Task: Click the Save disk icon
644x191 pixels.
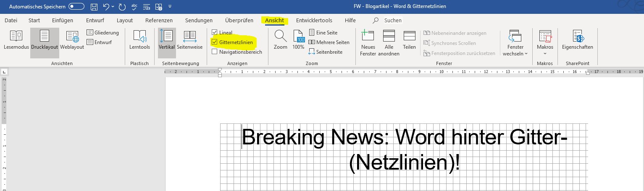Action: point(94,7)
